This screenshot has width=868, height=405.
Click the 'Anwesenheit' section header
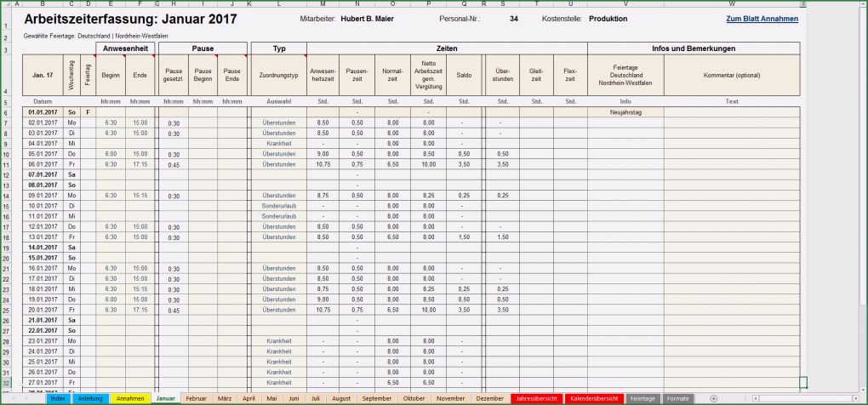tap(124, 48)
